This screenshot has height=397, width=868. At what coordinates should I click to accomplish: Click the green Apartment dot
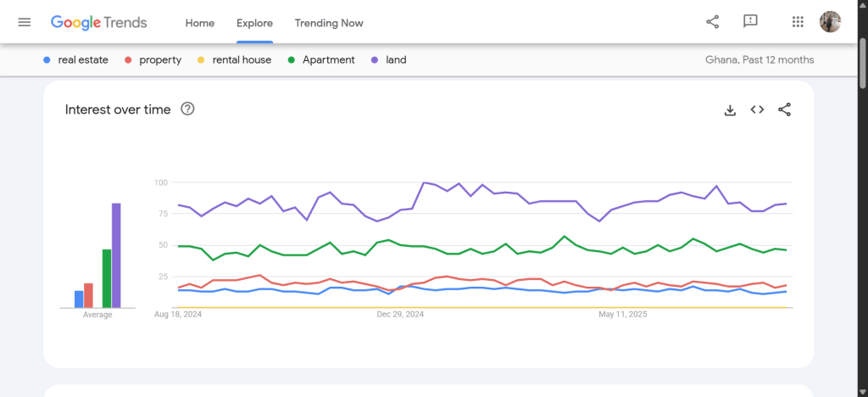pos(292,59)
